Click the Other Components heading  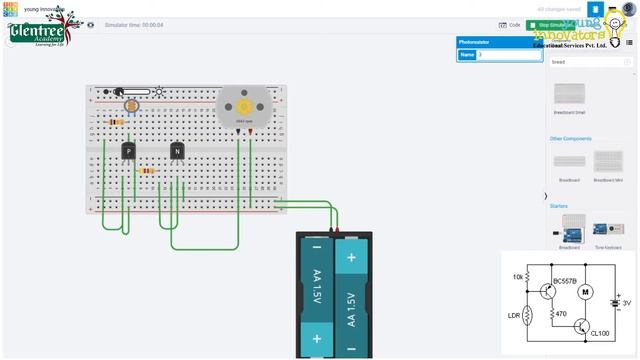[570, 139]
